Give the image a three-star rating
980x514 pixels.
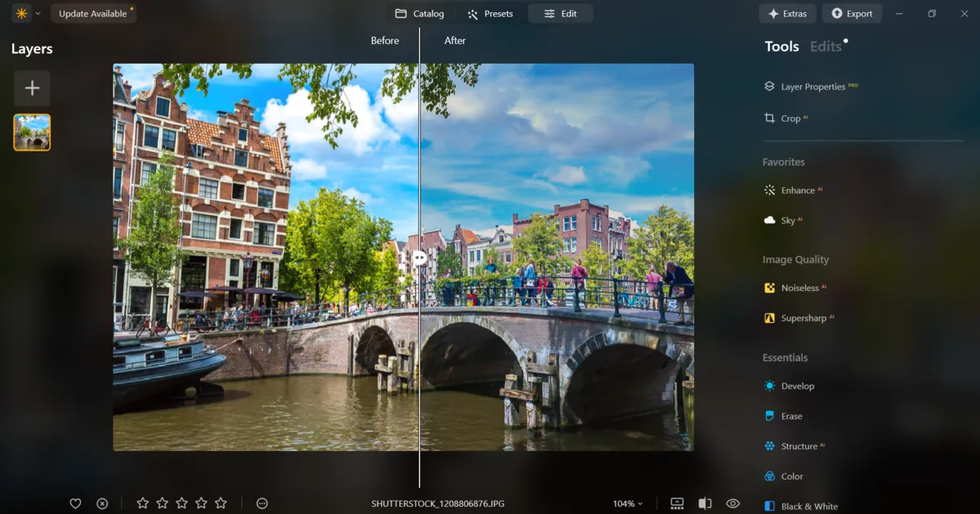click(x=181, y=503)
